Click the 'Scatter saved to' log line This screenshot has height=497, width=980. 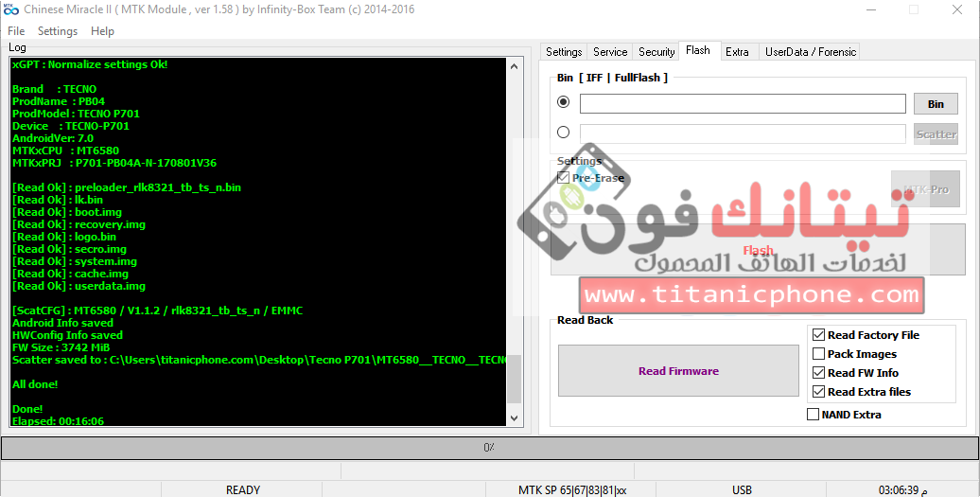point(259,360)
